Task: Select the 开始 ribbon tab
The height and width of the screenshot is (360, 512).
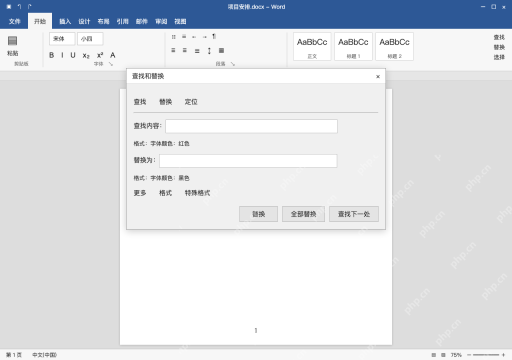Action: (x=40, y=21)
